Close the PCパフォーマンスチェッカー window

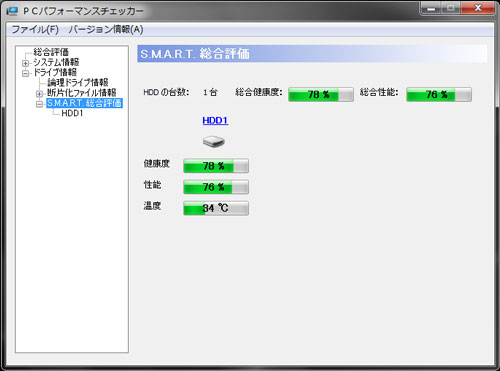click(477, 8)
